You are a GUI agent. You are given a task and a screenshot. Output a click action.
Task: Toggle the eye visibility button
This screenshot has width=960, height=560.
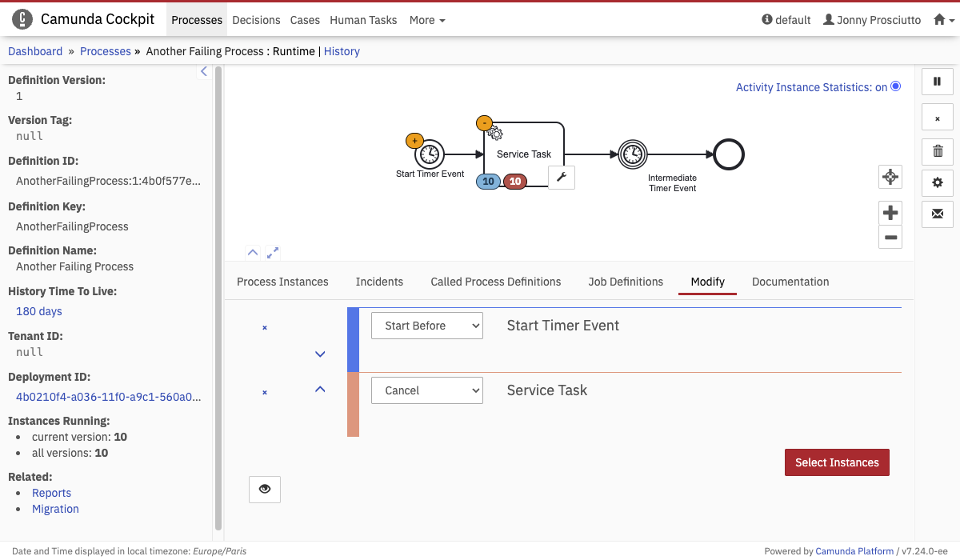point(265,489)
